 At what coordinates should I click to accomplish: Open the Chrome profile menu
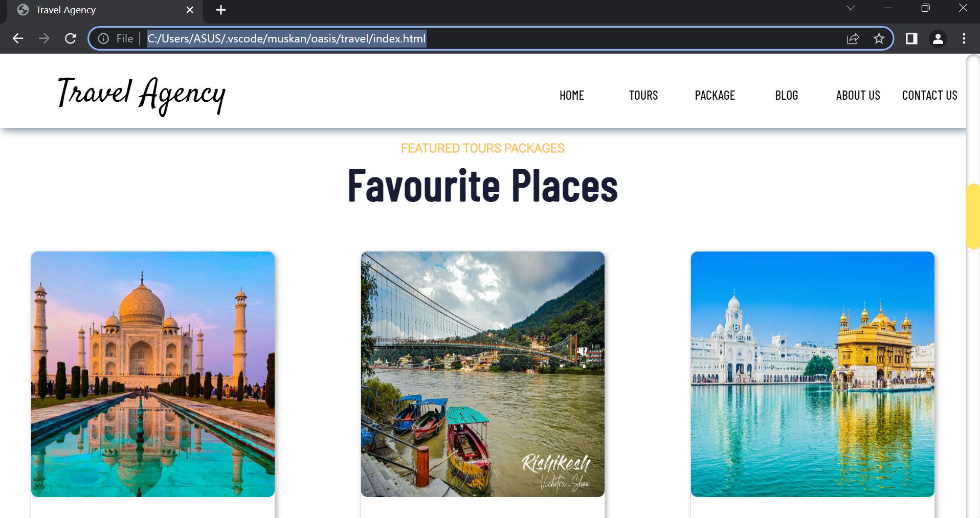tap(938, 38)
